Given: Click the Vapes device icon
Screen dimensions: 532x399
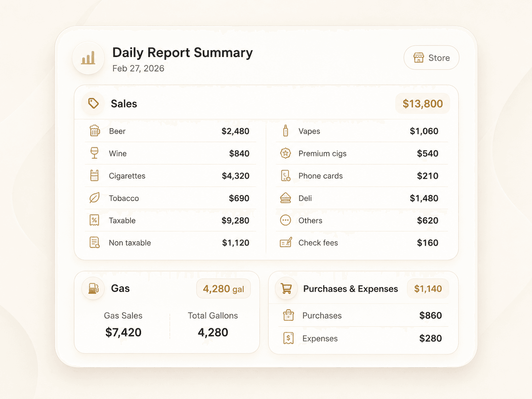Looking at the screenshot, I should coord(285,131).
